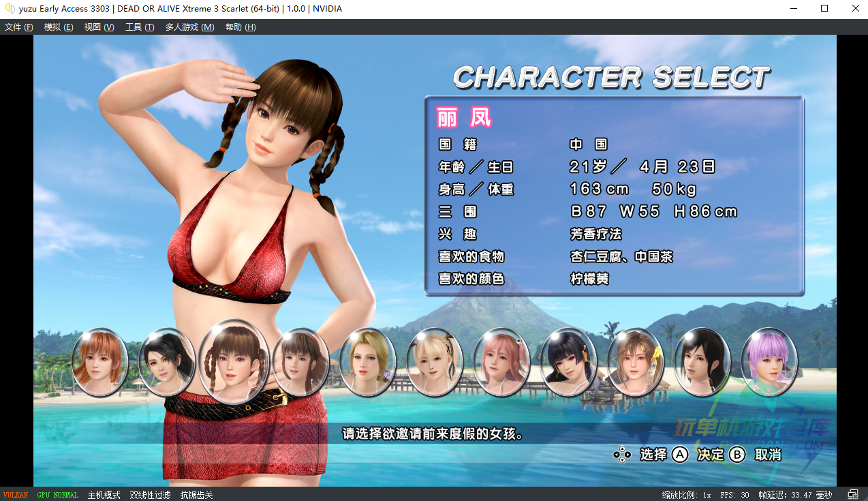Image resolution: width=868 pixels, height=501 pixels.
Task: Pick the pink-haired character portrait
Action: (x=501, y=362)
